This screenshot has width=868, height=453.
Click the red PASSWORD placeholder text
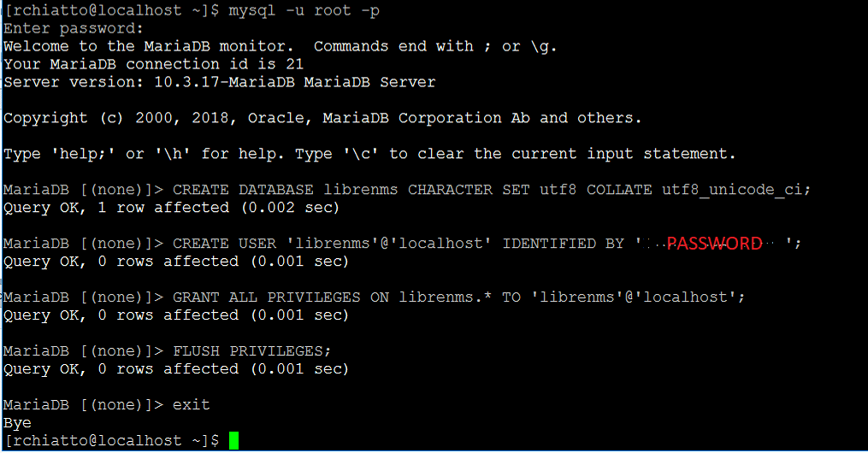[714, 244]
